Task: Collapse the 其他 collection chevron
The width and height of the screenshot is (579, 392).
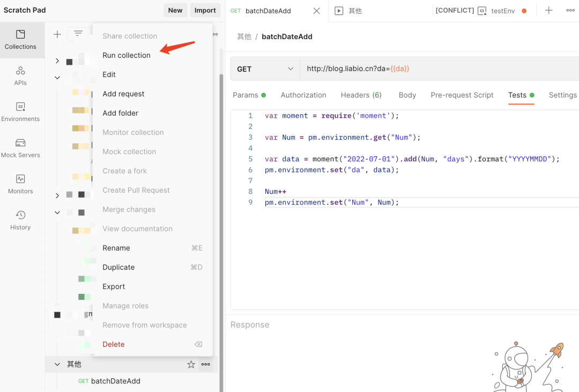Action: click(57, 364)
